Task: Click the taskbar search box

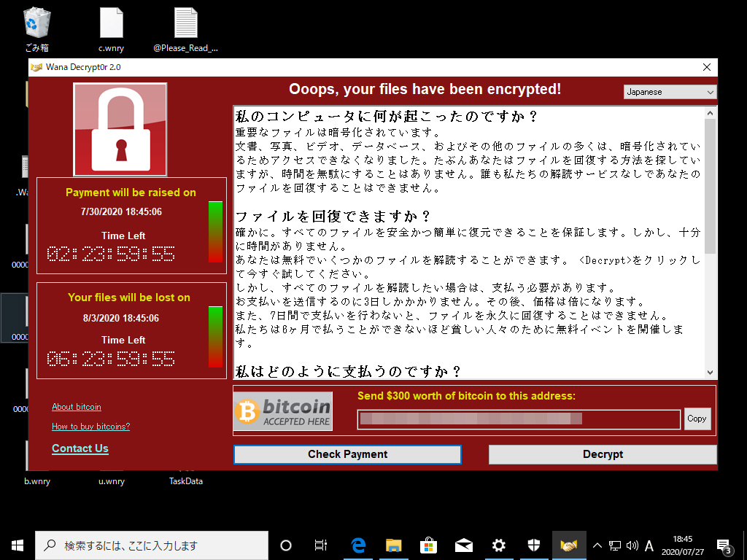Action: [152, 545]
